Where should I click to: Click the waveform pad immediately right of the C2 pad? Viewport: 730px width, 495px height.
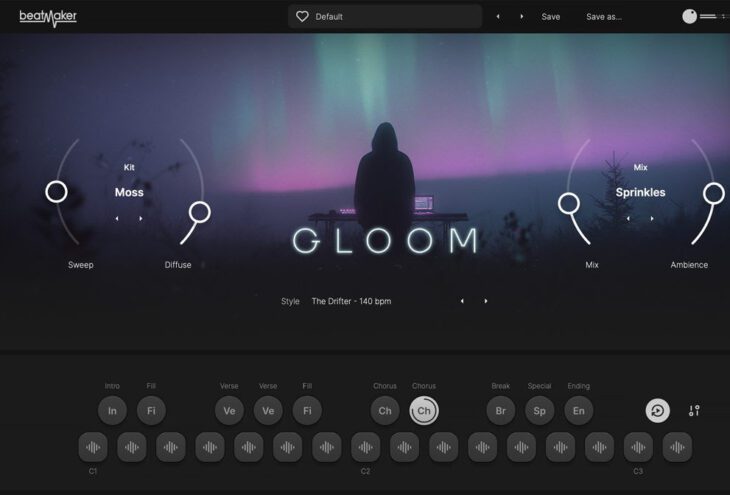pos(405,447)
